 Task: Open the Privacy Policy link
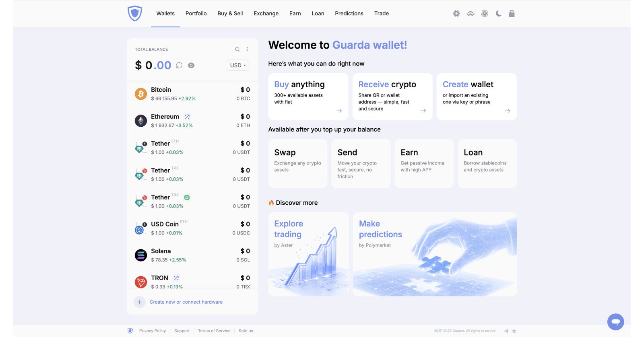click(x=153, y=331)
